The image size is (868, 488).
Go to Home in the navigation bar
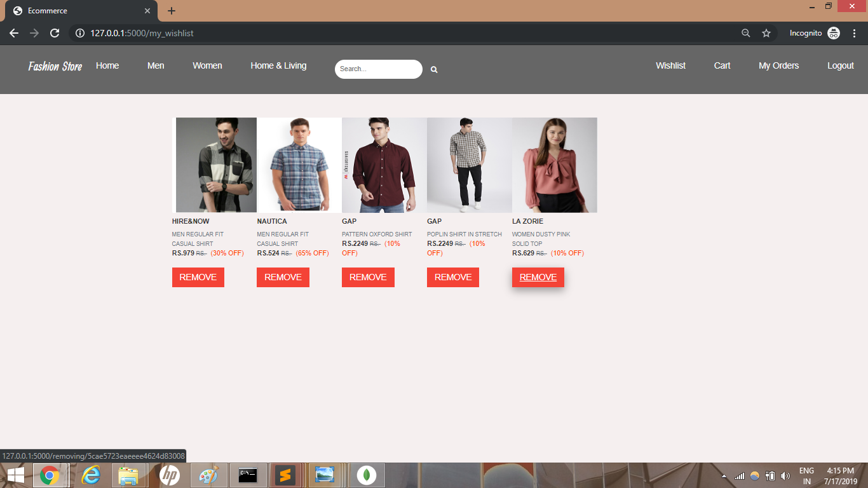(107, 65)
